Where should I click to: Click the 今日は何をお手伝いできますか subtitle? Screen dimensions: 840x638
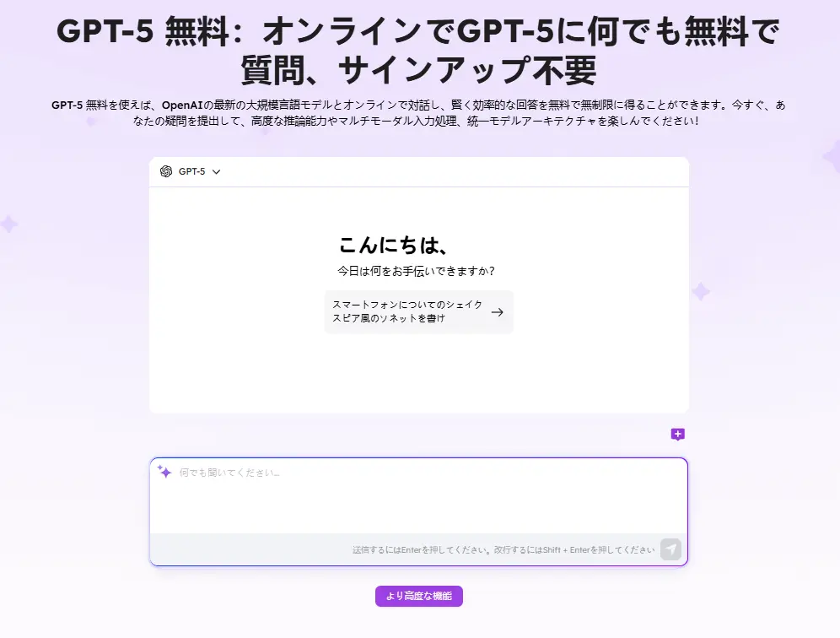tap(419, 269)
